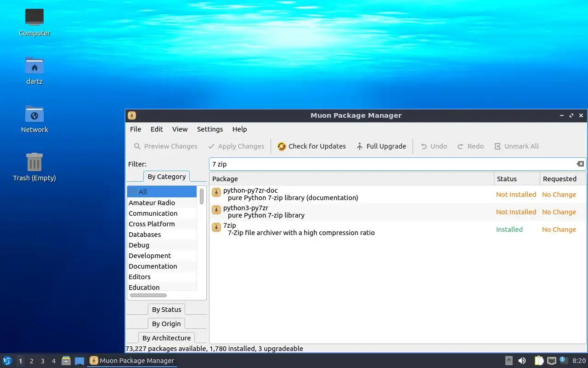Switch to virtual desktop 3
This screenshot has width=588, height=368.
click(42, 361)
